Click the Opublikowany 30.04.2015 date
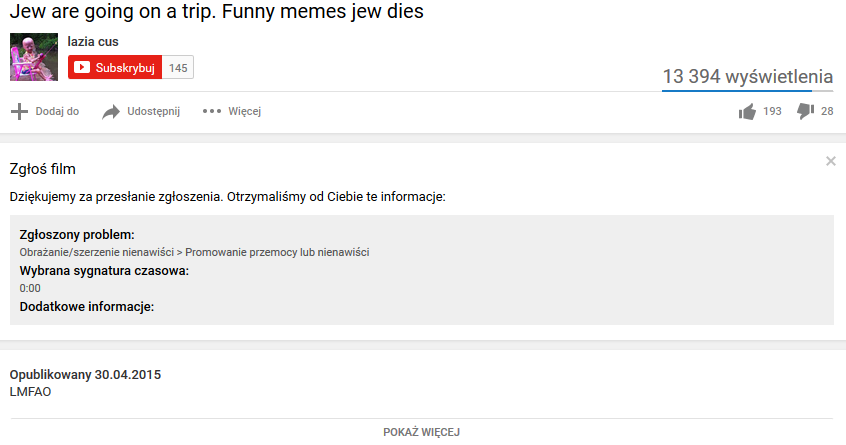Viewport: 846px width, 445px height. click(x=85, y=375)
